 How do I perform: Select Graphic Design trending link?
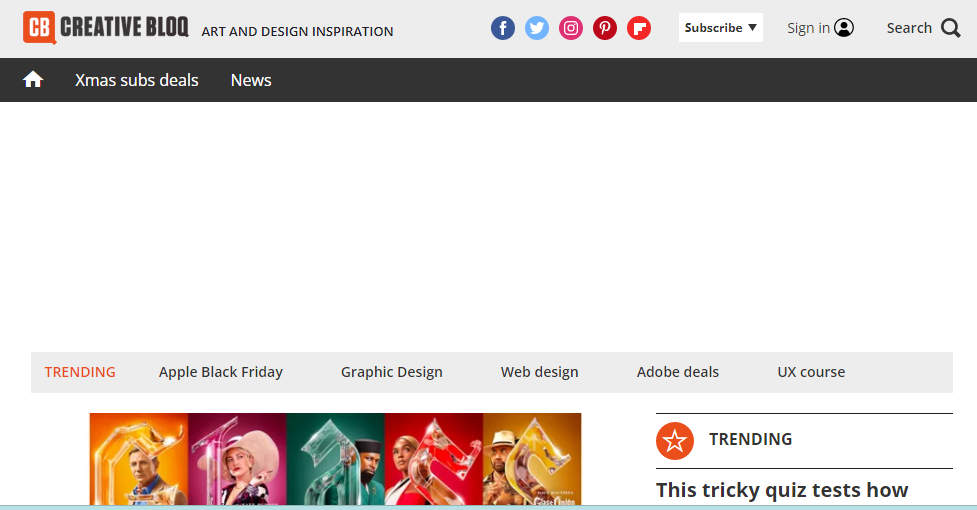(391, 372)
